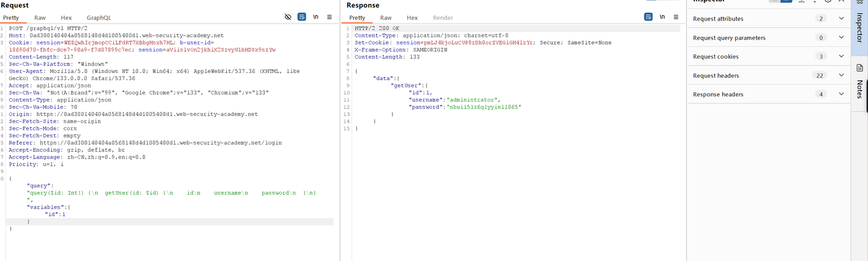This screenshot has width=868, height=261.
Task: Click the Cookie header line in Request
Action: 142,46
